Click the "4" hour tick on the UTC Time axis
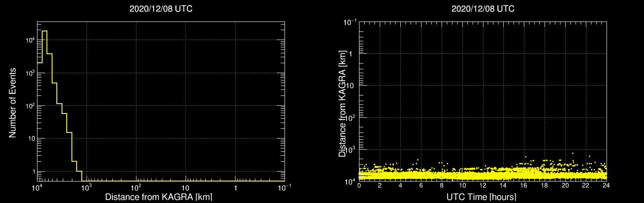This screenshot has height=203, width=644. point(400,186)
